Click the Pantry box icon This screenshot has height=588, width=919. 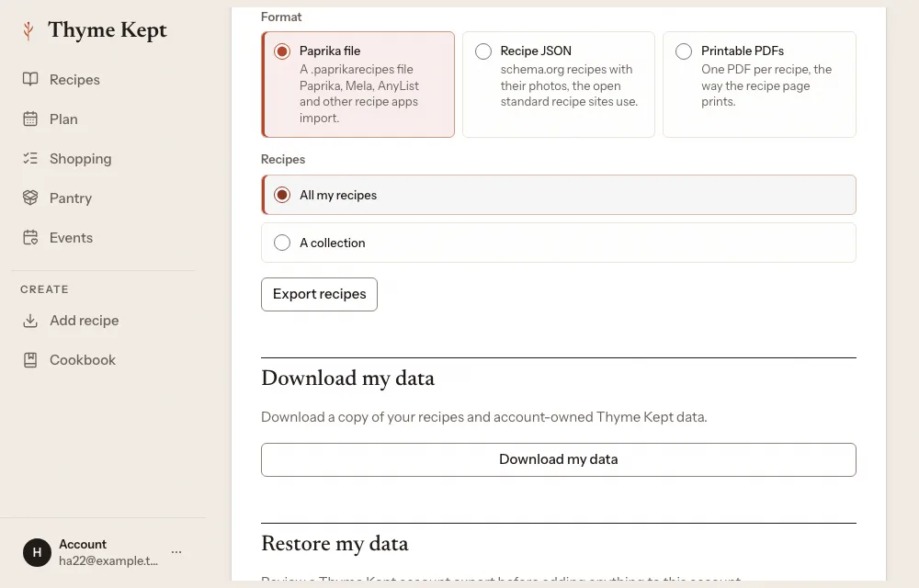30,198
